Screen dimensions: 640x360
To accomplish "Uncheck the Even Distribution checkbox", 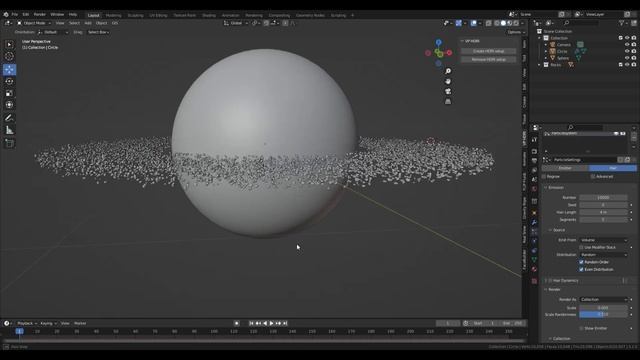I will (581, 269).
